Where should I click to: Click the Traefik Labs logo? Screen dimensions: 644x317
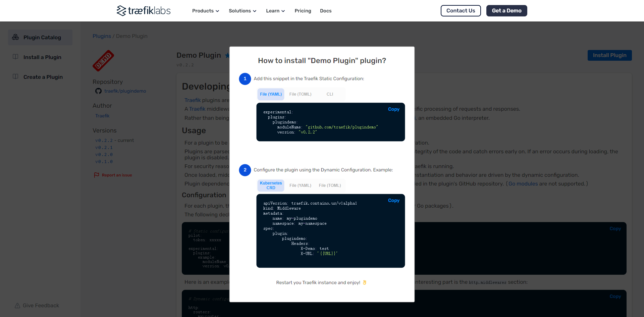pos(144,11)
